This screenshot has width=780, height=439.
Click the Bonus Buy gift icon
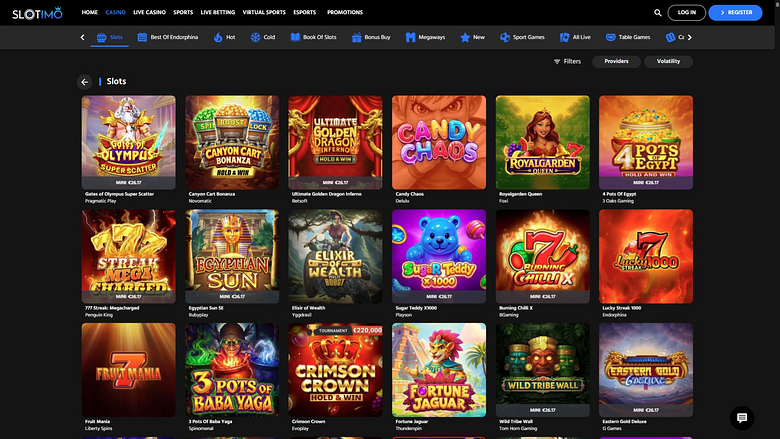coord(356,37)
